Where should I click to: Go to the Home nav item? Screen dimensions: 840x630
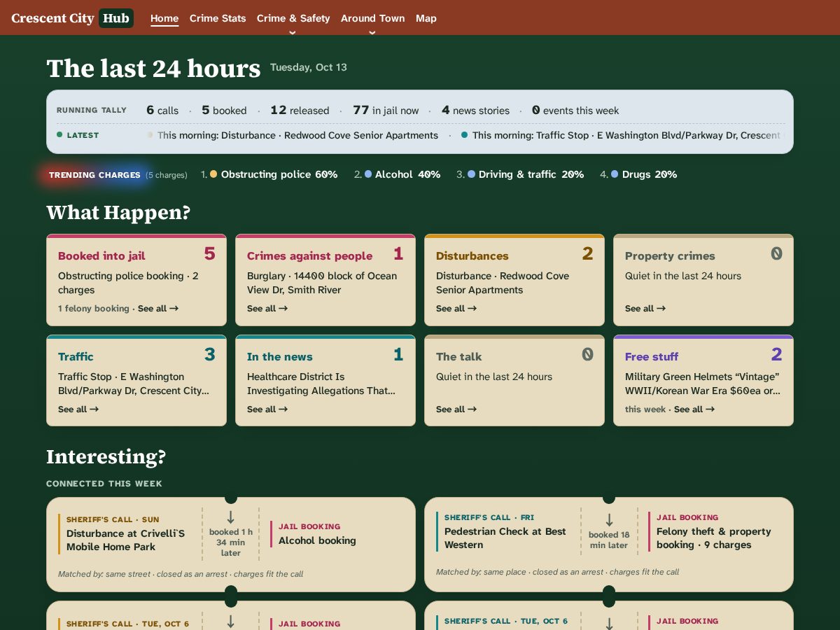(x=164, y=18)
